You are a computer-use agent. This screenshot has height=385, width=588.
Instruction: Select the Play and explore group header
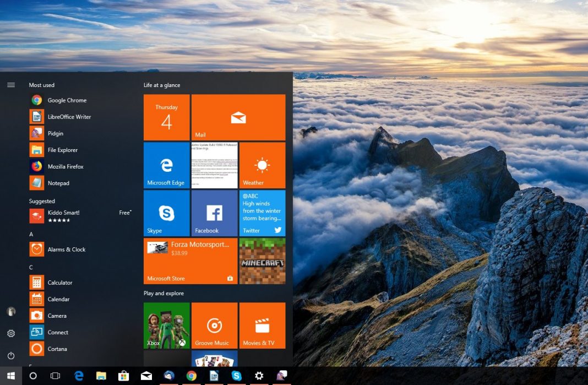click(x=164, y=294)
